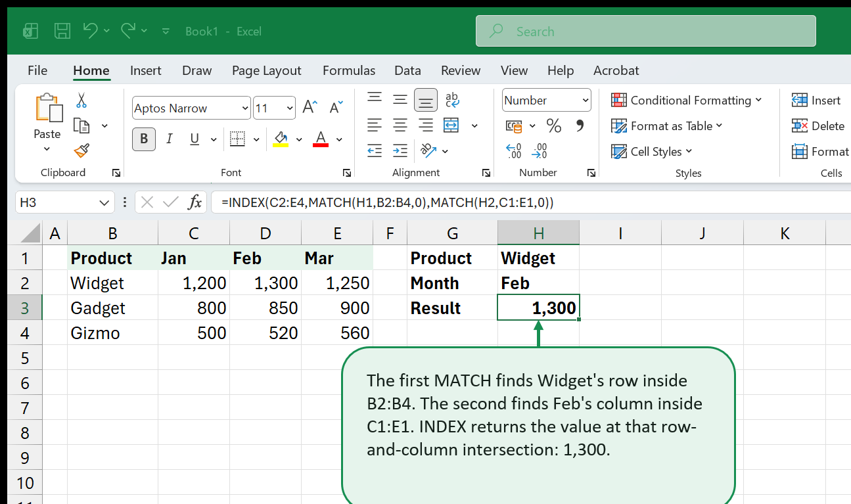Click the Increase Decimal icon
This screenshot has width=851, height=504.
(514, 151)
